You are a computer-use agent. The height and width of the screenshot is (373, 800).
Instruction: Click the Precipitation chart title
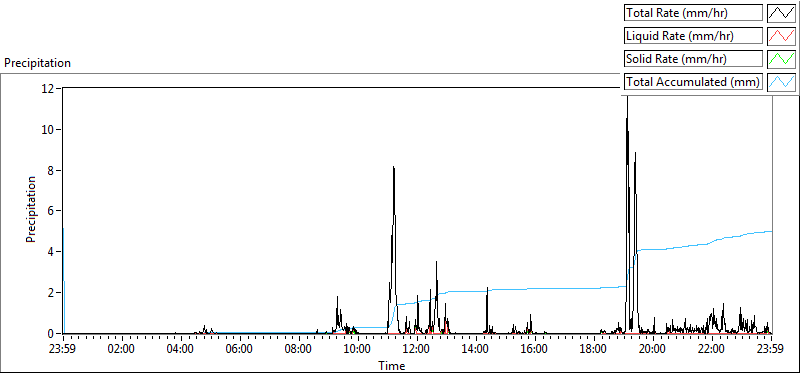click(37, 63)
